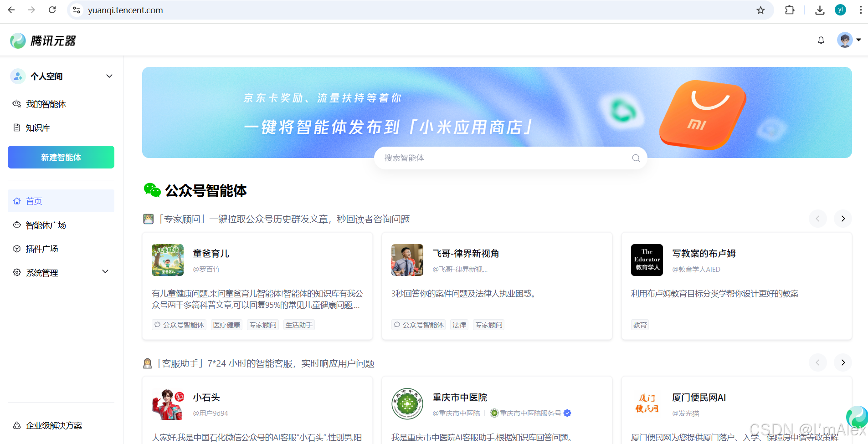
Task: Click 生活助手 tag on 童爸育儿 card
Action: (x=299, y=325)
